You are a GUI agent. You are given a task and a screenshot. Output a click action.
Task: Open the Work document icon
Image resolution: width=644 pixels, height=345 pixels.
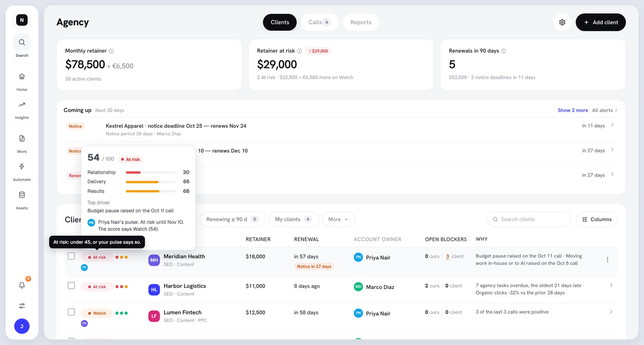pos(22,139)
